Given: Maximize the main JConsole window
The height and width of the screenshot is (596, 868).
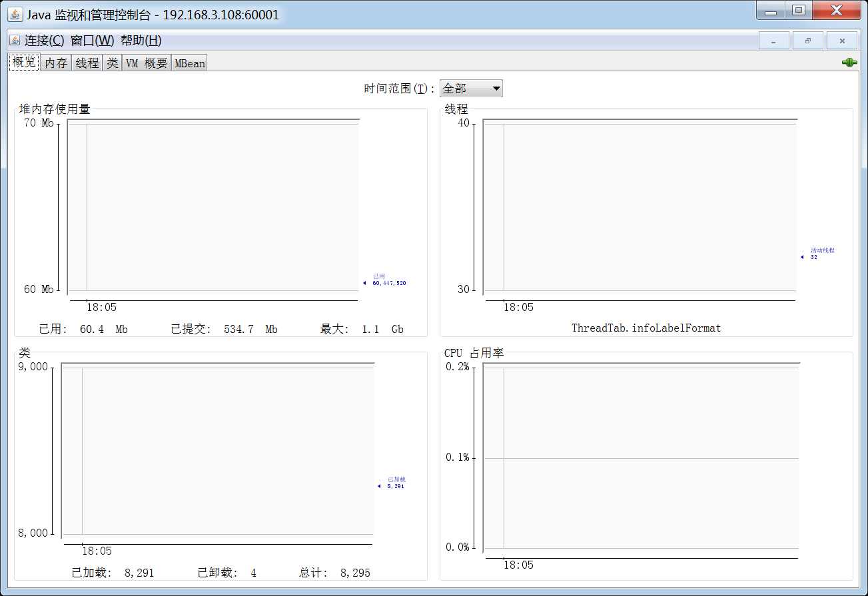Looking at the screenshot, I should click(799, 10).
